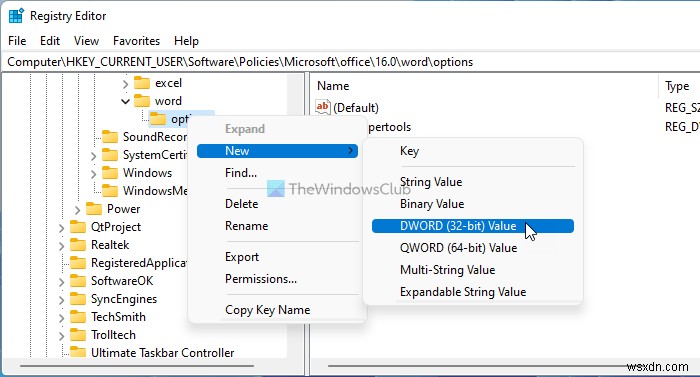Open the File menu
The image size is (700, 377).
tap(17, 41)
